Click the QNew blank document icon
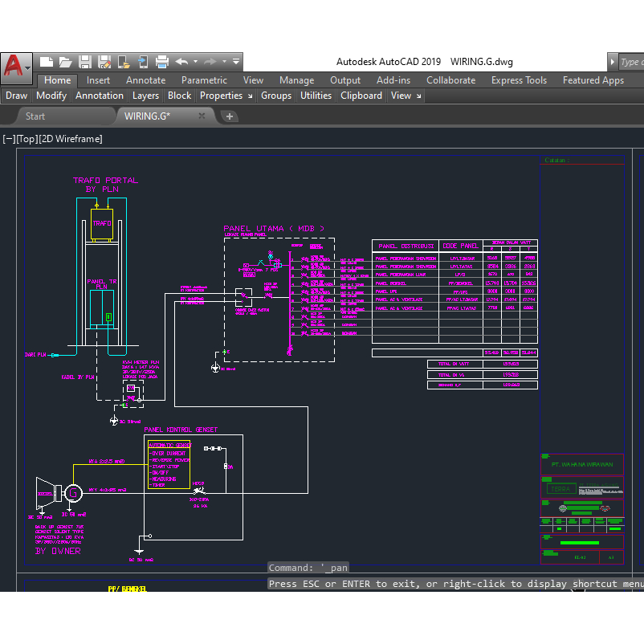This screenshot has width=644, height=644. [x=46, y=61]
